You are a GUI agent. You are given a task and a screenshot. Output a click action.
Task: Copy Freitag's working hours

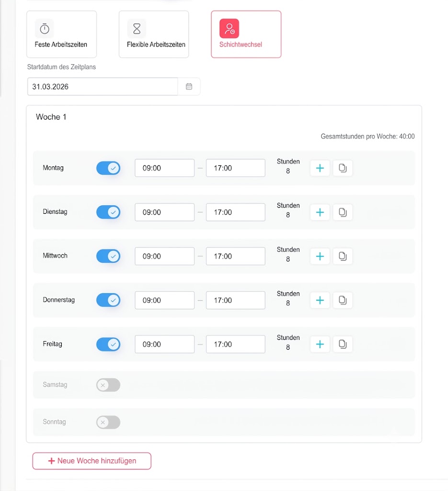[x=343, y=344]
